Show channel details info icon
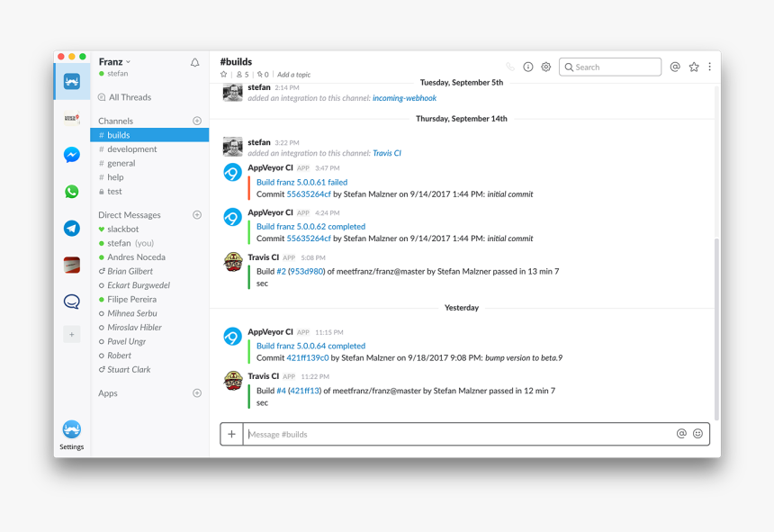Image resolution: width=774 pixels, height=532 pixels. (528, 67)
